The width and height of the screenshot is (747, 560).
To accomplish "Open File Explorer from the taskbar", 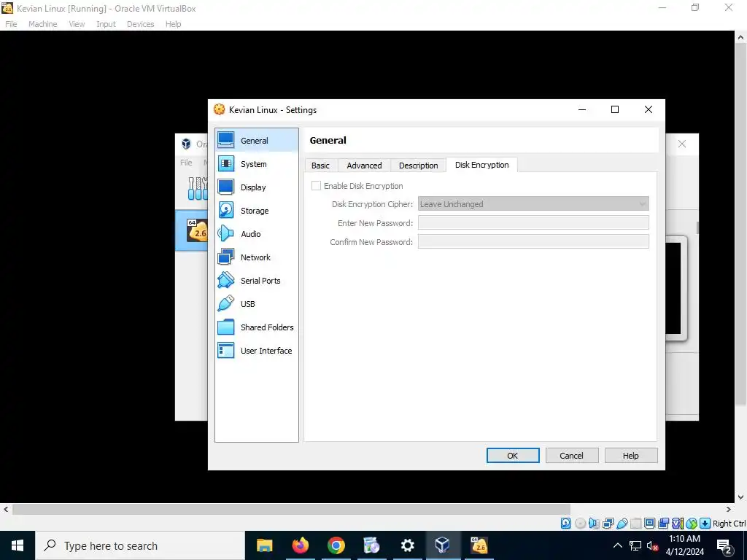I will pos(264,545).
